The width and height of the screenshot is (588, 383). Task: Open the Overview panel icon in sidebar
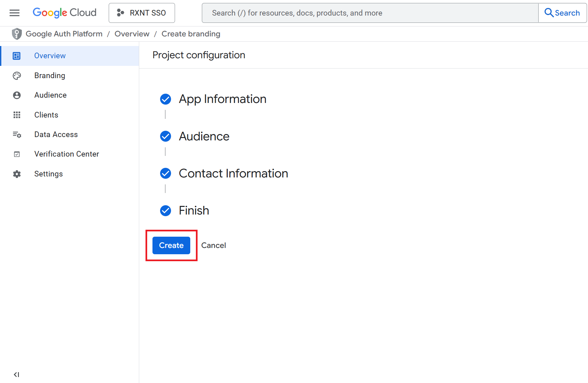point(16,56)
